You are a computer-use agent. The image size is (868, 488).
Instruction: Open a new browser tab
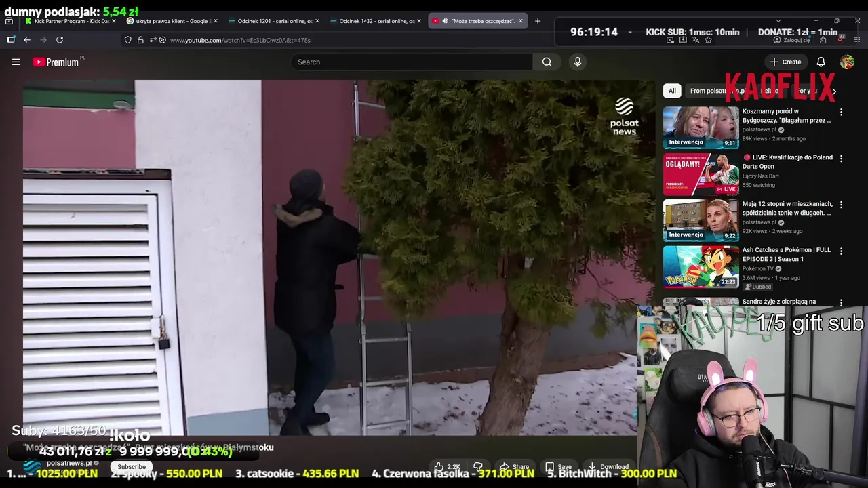pos(538,21)
